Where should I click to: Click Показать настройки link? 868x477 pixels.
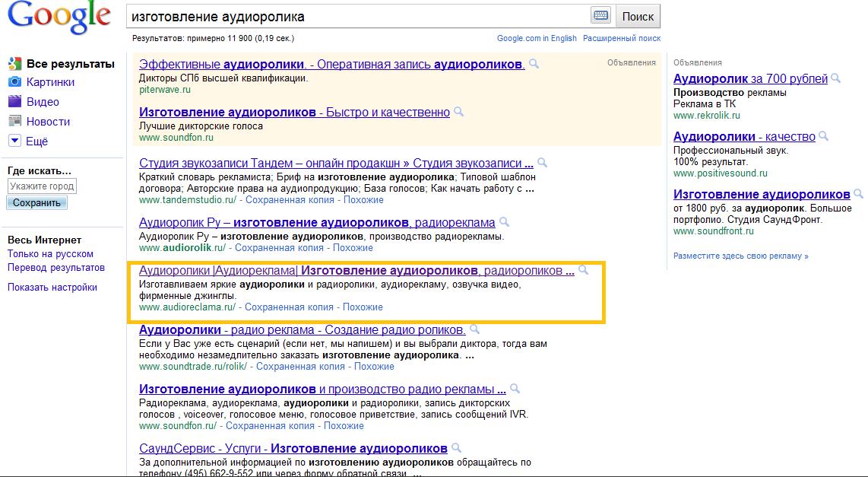[52, 287]
